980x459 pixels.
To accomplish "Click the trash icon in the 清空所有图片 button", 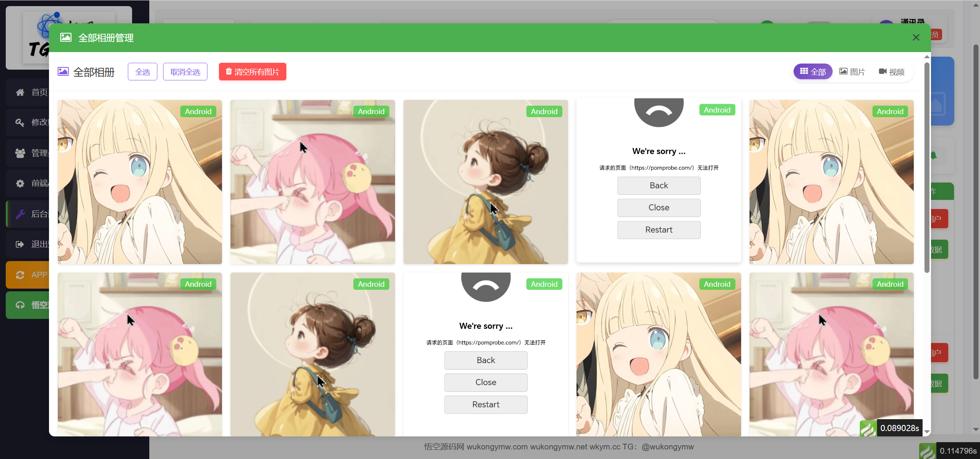I will tap(229, 71).
